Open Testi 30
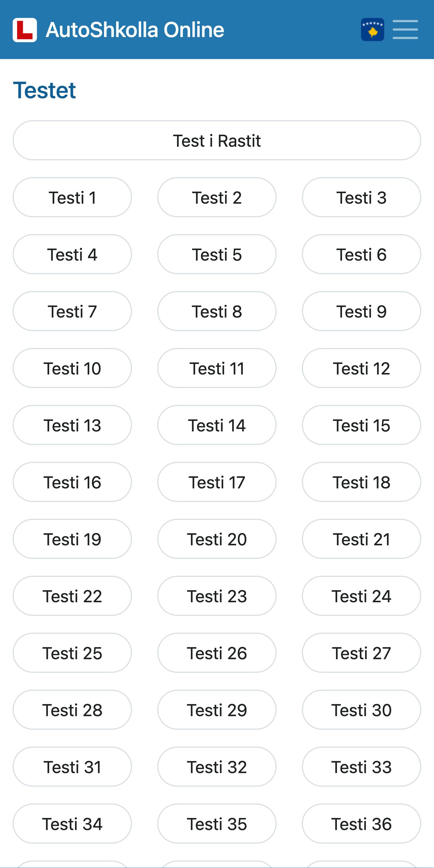 click(362, 710)
